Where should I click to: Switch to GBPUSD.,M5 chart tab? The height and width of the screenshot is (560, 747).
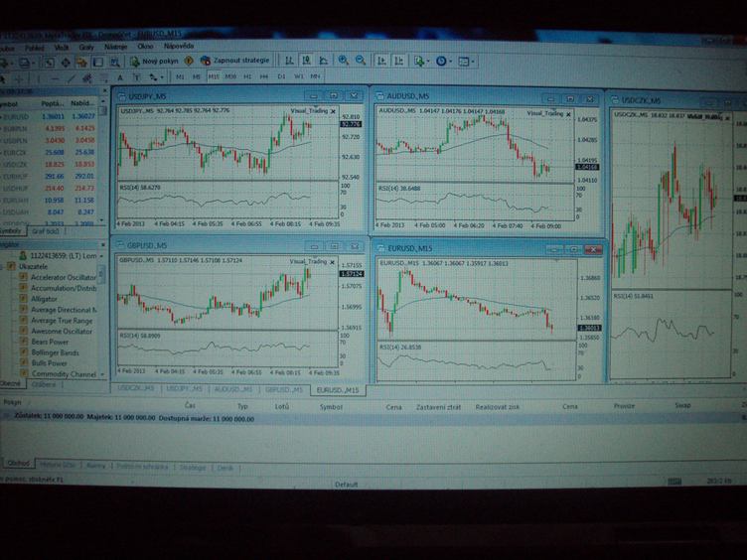click(x=284, y=390)
